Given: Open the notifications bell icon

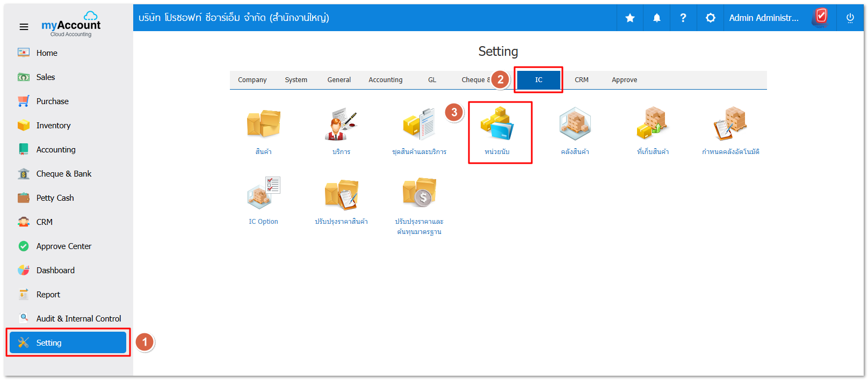Looking at the screenshot, I should pyautogui.click(x=657, y=18).
